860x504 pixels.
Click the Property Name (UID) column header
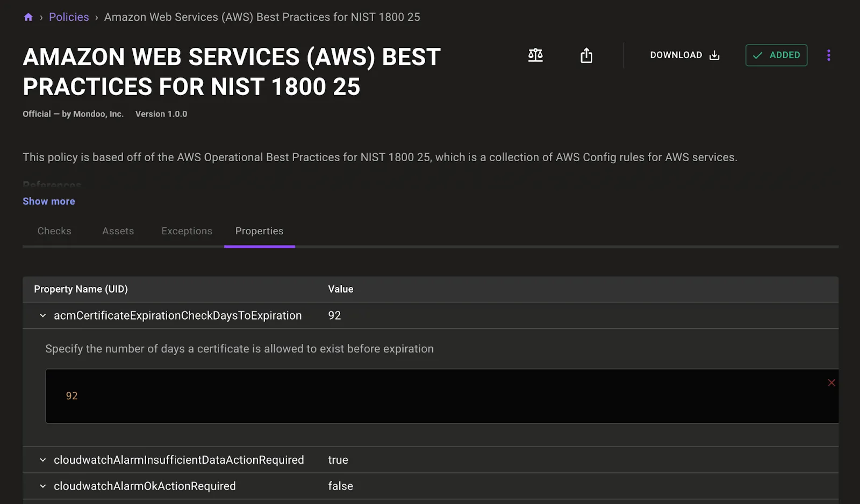click(x=81, y=289)
